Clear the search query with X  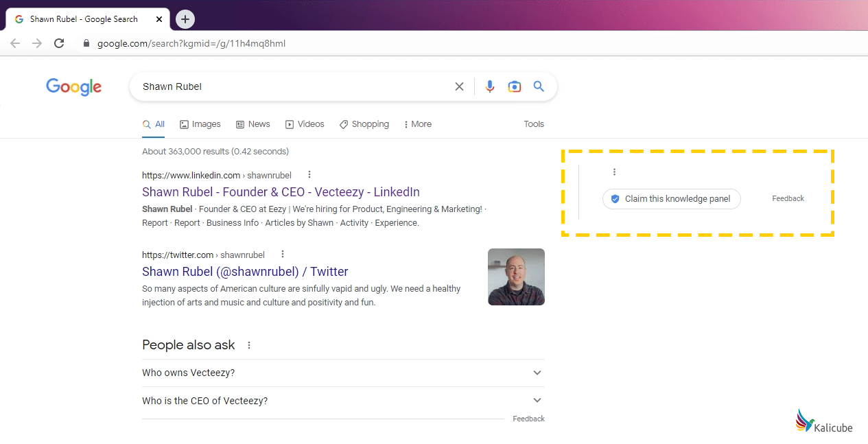click(459, 86)
